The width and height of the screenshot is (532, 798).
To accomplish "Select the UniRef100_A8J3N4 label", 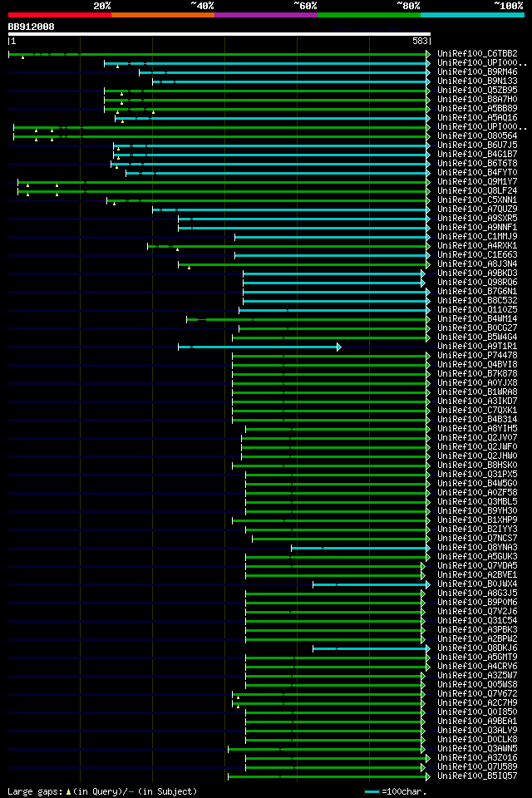I will pyautogui.click(x=477, y=264).
